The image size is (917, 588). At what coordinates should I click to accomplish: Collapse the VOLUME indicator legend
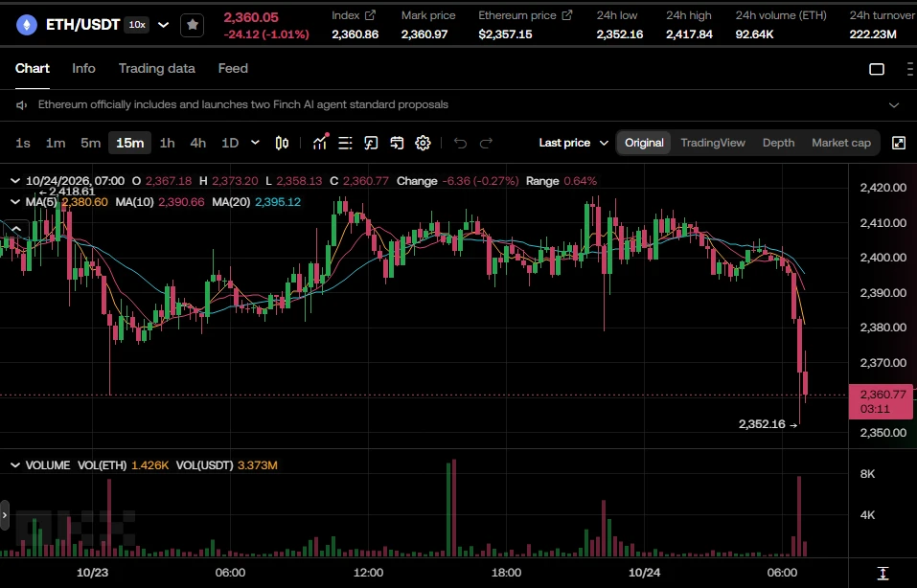click(x=15, y=465)
